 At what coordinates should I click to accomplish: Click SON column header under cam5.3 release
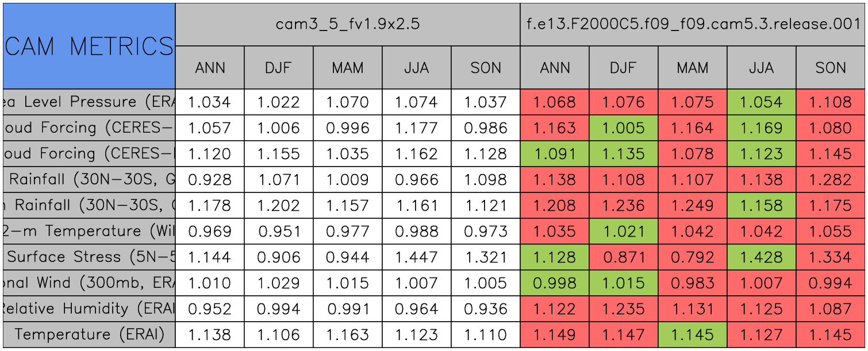point(831,68)
